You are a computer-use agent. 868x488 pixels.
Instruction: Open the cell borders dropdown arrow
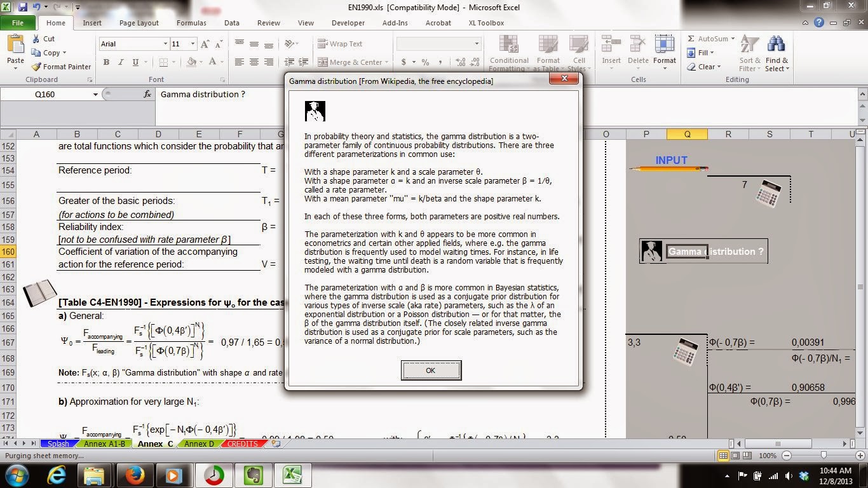174,62
